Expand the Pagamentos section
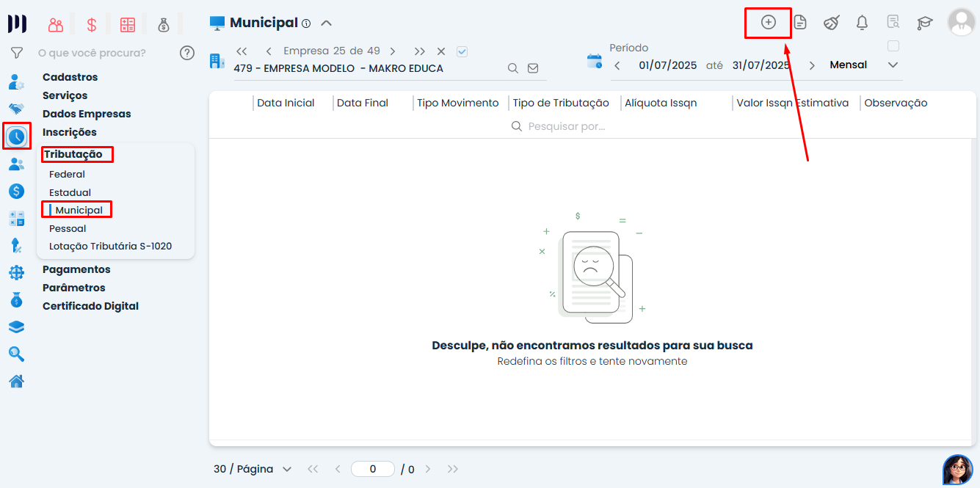The height and width of the screenshot is (488, 980). click(x=76, y=269)
